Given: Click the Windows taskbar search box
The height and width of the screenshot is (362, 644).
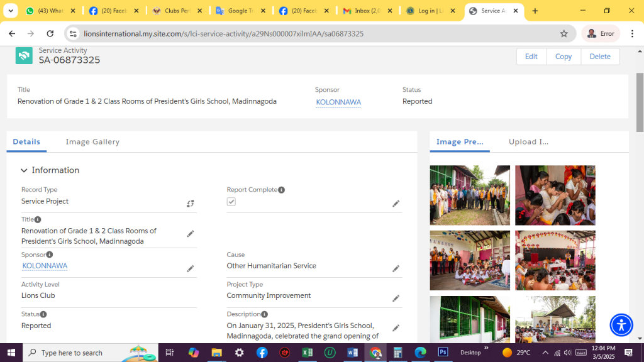Looking at the screenshot, I should (91, 353).
